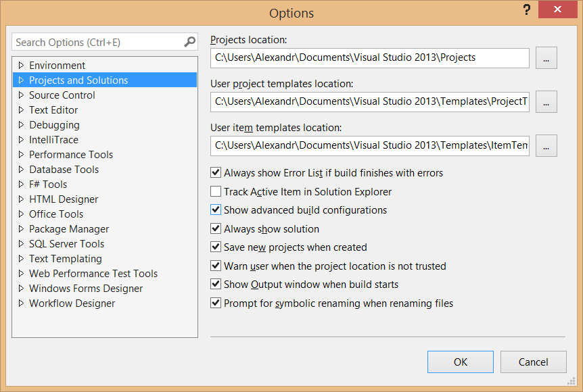Expand the Projects and Solutions arrow
This screenshot has width=583, height=392.
(21, 80)
